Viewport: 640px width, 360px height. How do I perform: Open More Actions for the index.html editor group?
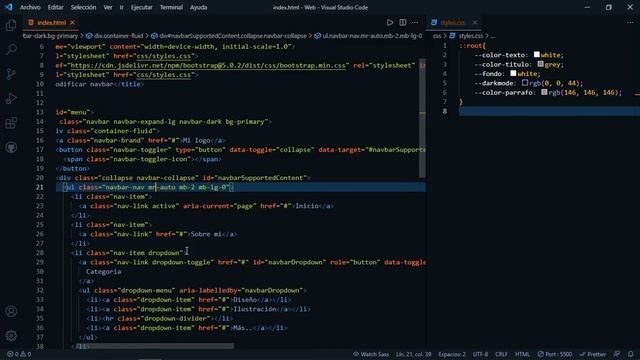(415, 22)
